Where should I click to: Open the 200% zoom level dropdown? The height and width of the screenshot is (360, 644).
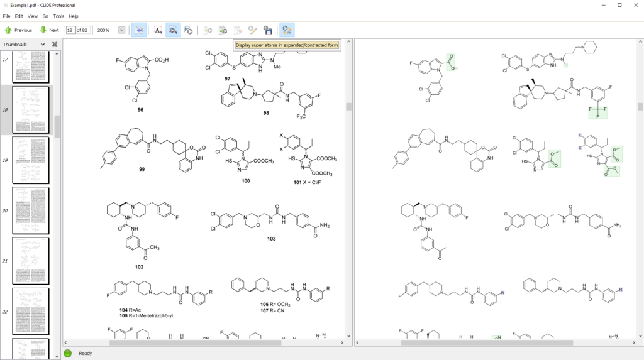[121, 30]
